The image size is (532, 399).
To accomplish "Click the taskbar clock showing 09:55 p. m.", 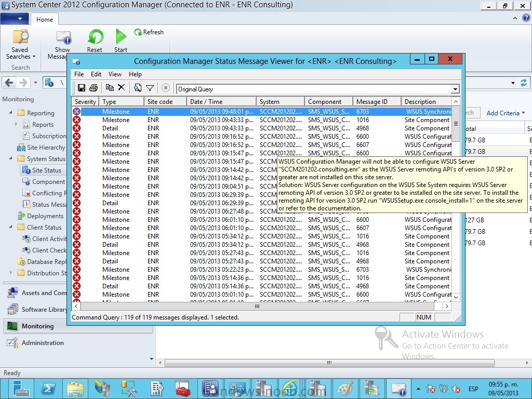I will coord(503,389).
